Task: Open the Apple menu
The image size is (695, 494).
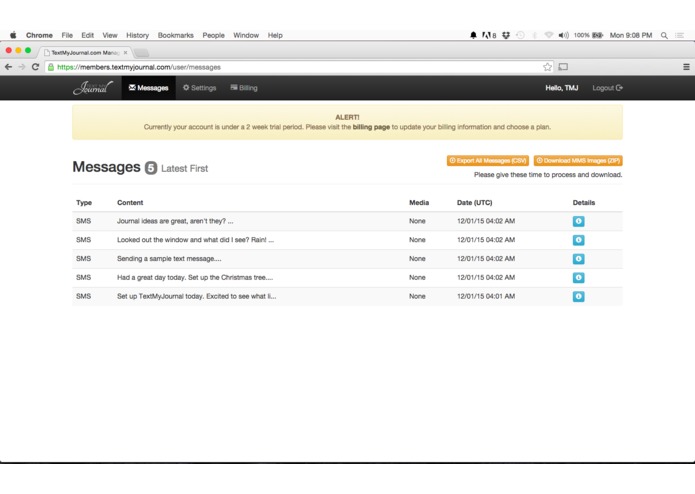Action: 13,35
